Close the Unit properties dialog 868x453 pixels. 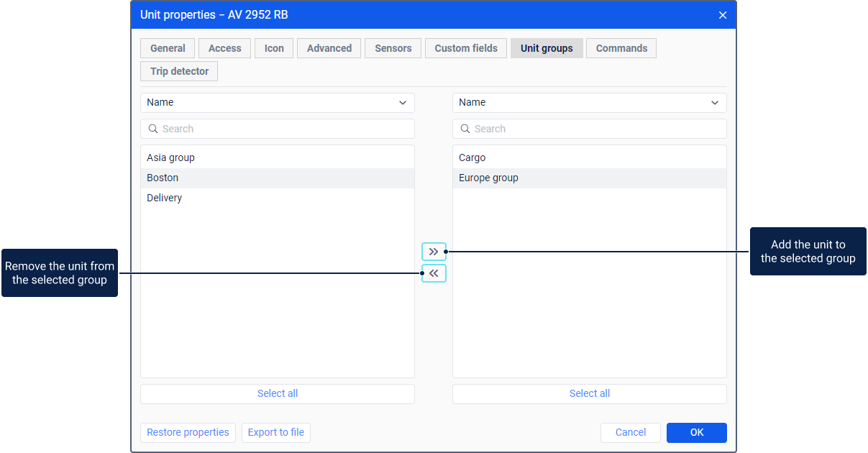pyautogui.click(x=723, y=15)
